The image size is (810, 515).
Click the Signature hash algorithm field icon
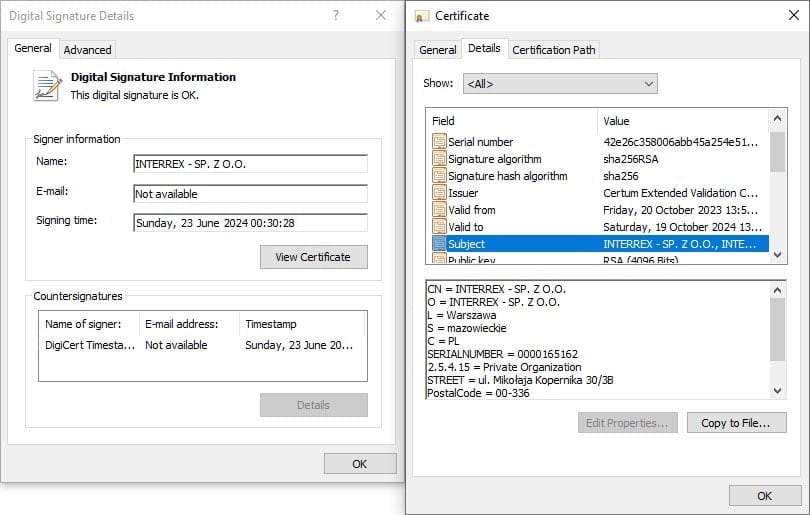pos(439,176)
